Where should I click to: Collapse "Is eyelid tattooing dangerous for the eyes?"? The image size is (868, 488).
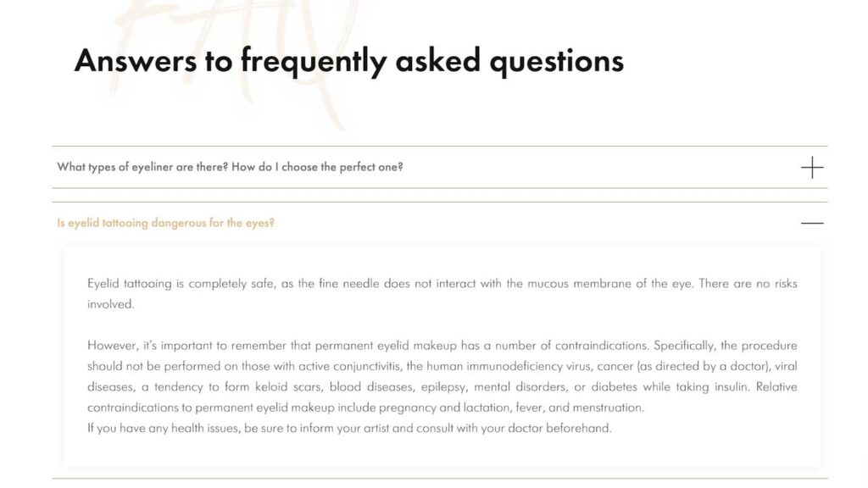(x=165, y=223)
